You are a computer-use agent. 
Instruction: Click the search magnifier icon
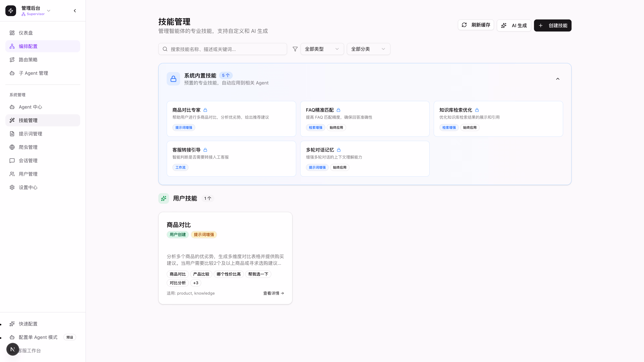165,49
